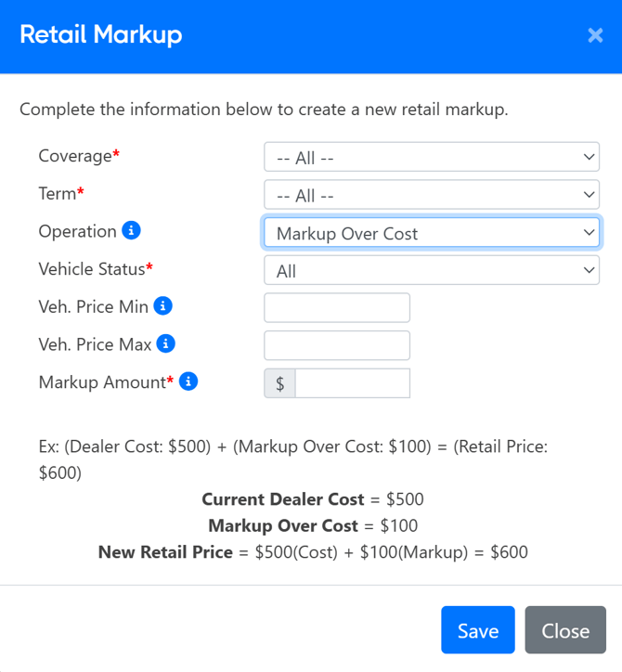The height and width of the screenshot is (672, 622).
Task: Click the Veh. Price Max info icon
Action: [165, 343]
